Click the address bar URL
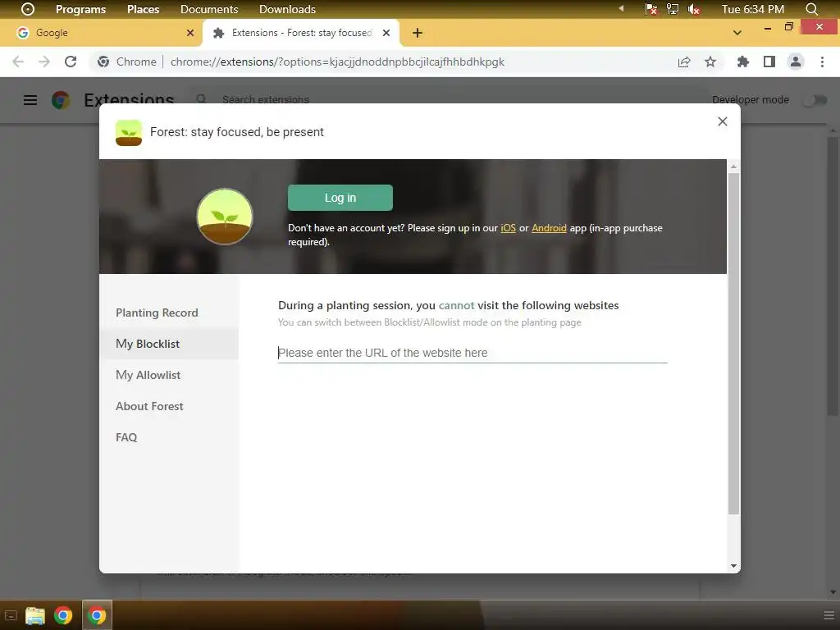The width and height of the screenshot is (840, 630). point(337,62)
